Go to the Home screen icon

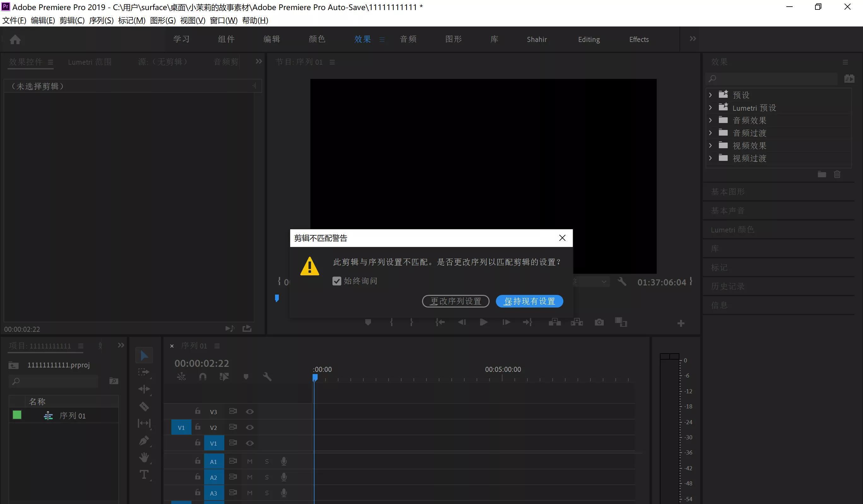pos(15,40)
